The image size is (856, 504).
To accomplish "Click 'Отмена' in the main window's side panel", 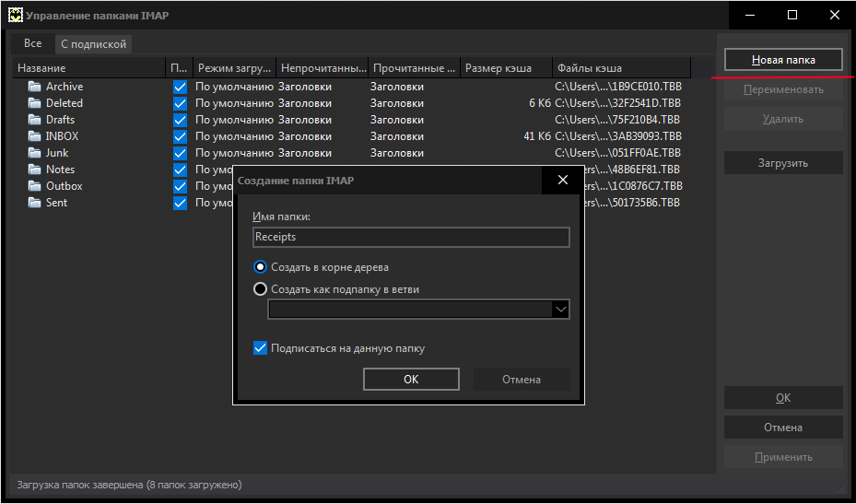I will pyautogui.click(x=783, y=428).
